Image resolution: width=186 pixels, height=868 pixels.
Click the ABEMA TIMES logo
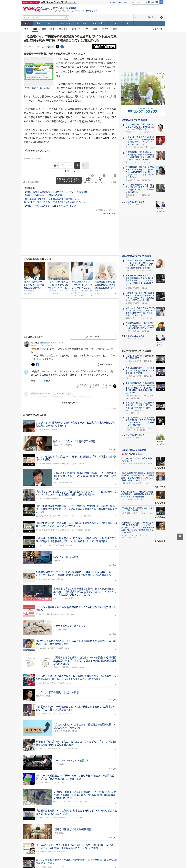[x=104, y=47]
